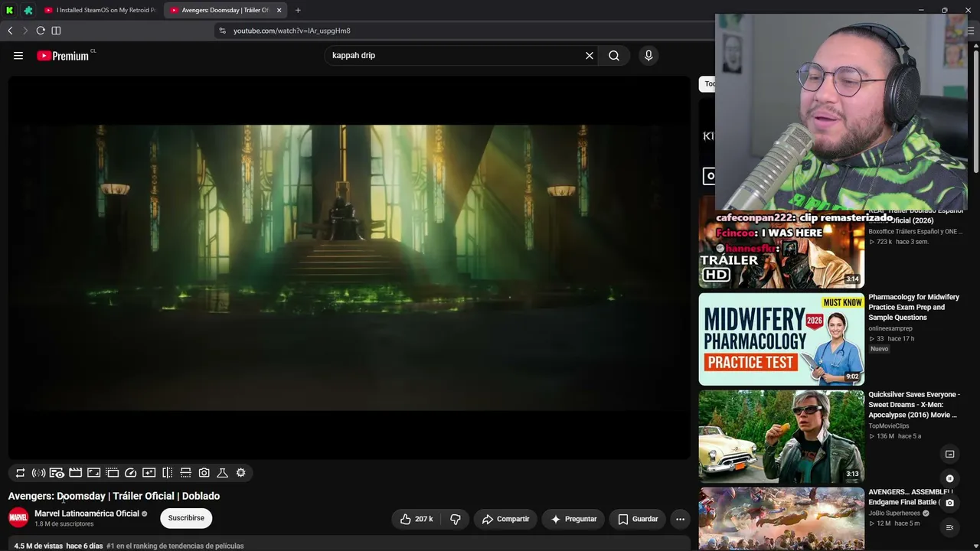Open the Marvel Latinoamérica Oficial channel name

(87, 514)
